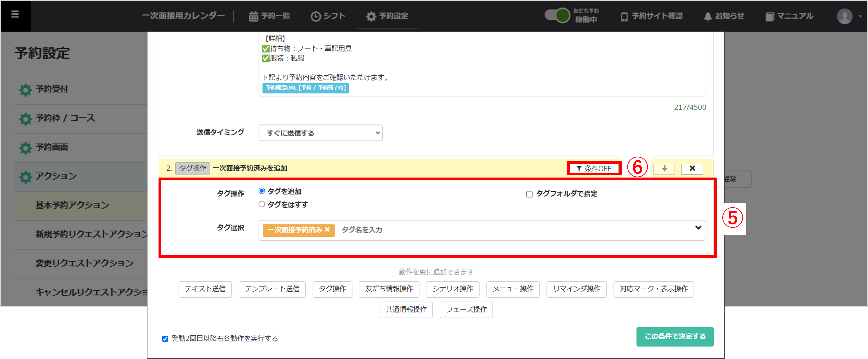Viewport: 868px width, 359px height.
Task: Remove the 一次面接予約済み tag chip
Action: click(327, 229)
